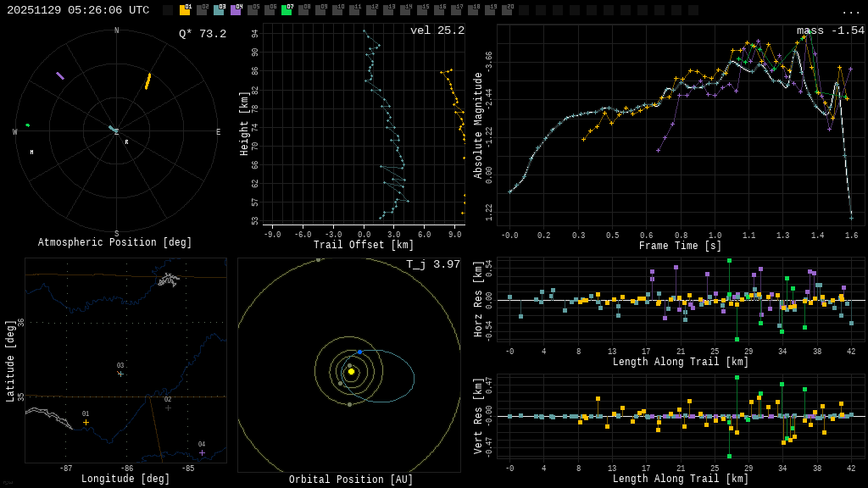Click the vel 25.2 readout
Image resolution: width=868 pixels, height=488 pixels.
[437, 30]
